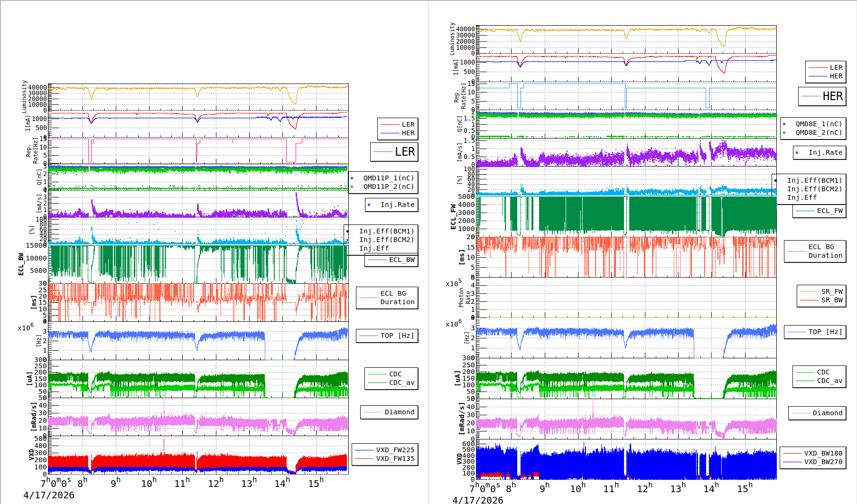Click the red LER line sample in left legend

[x=390, y=124]
